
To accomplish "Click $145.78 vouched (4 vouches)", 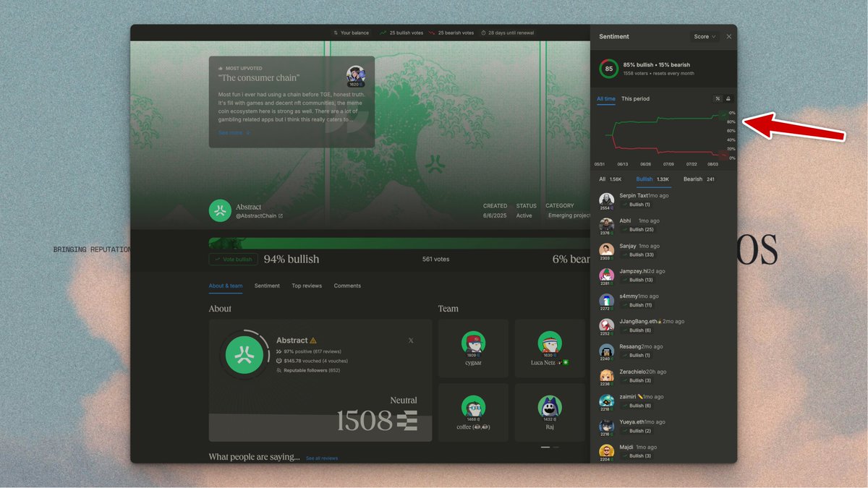I will (x=312, y=361).
